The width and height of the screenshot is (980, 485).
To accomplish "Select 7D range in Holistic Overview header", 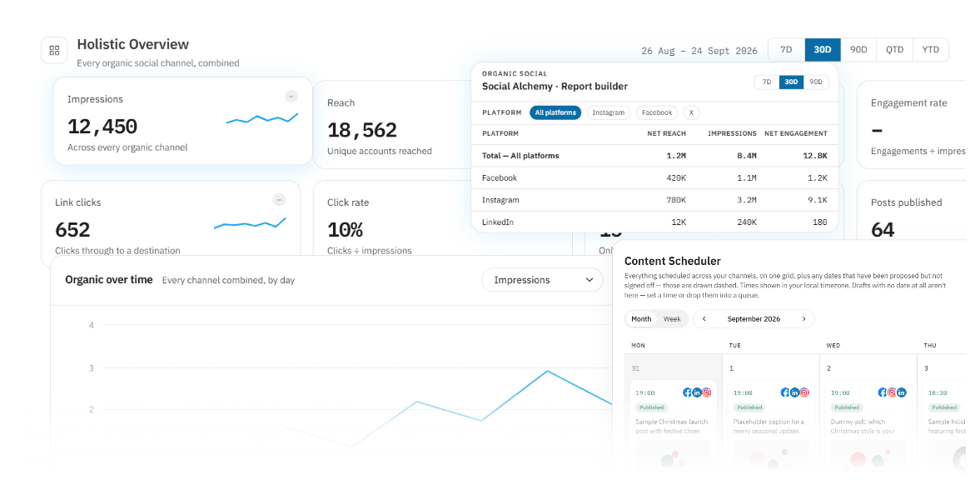I will pyautogui.click(x=786, y=49).
